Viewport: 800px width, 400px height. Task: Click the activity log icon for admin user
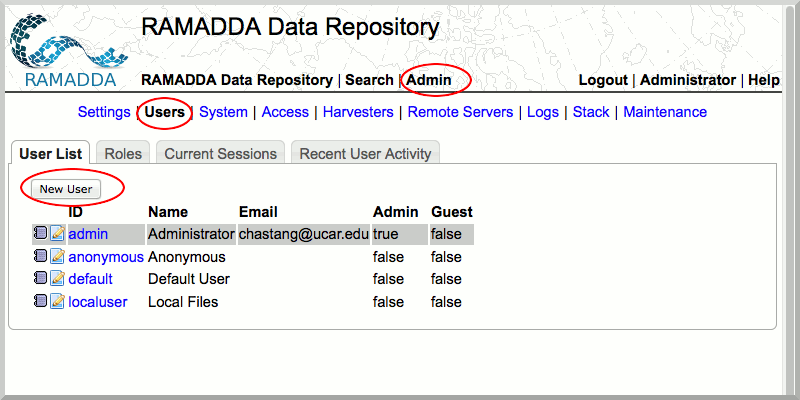[40, 234]
